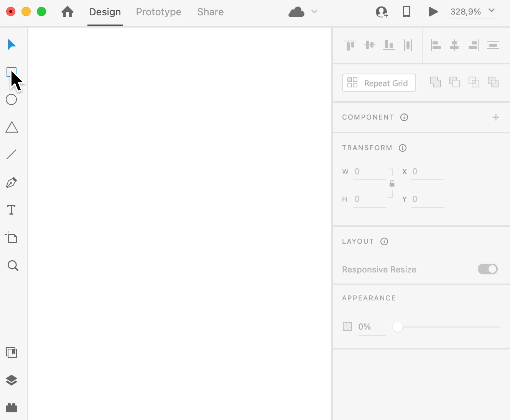Make component with the plus button
Image resolution: width=510 pixels, height=420 pixels.
496,117
